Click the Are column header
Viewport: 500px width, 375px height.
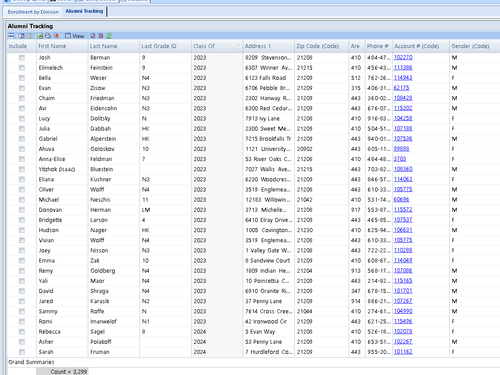[x=357, y=46]
